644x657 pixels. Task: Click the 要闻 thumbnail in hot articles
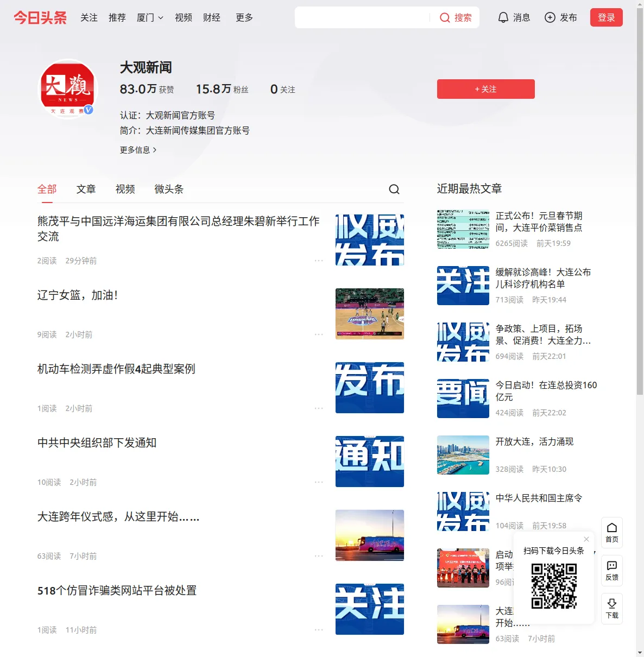pyautogui.click(x=463, y=399)
